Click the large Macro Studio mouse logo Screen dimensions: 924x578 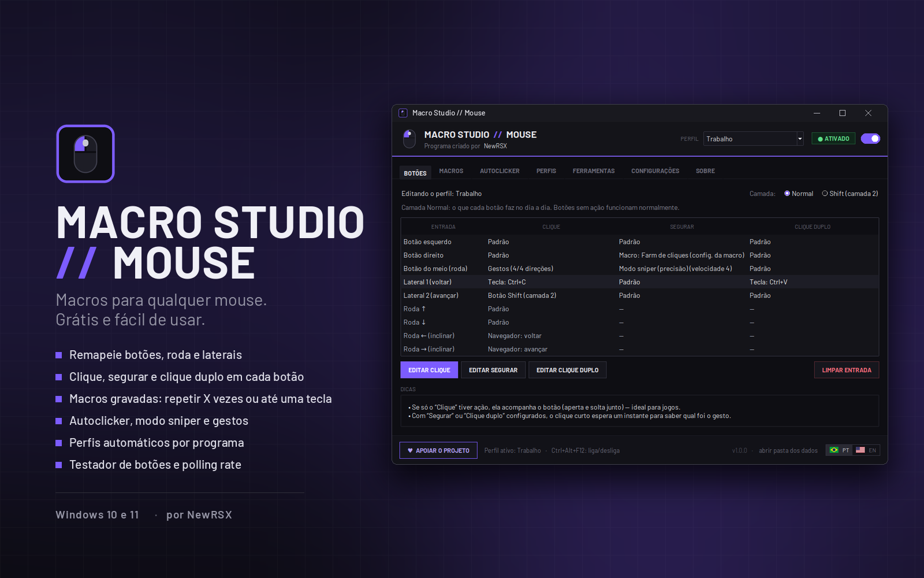[x=85, y=154]
